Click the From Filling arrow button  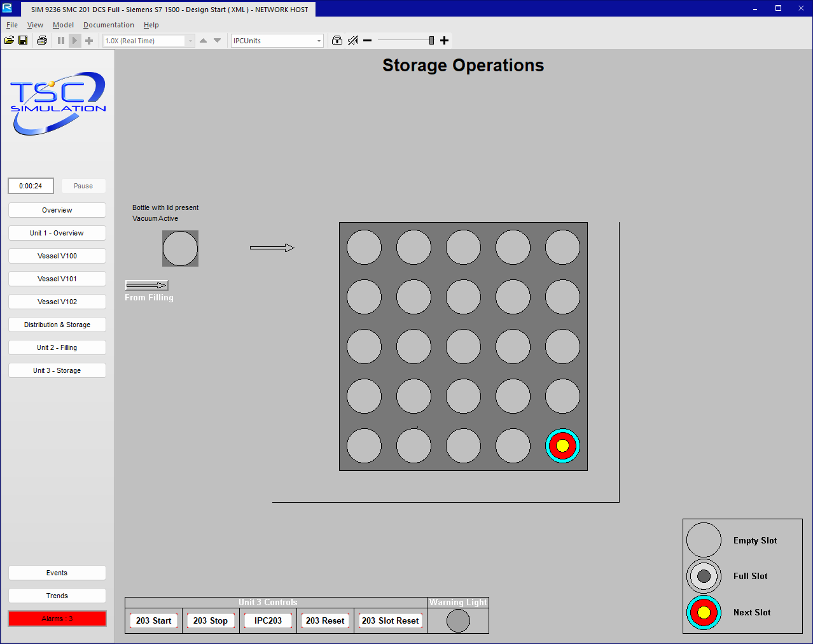click(x=147, y=285)
